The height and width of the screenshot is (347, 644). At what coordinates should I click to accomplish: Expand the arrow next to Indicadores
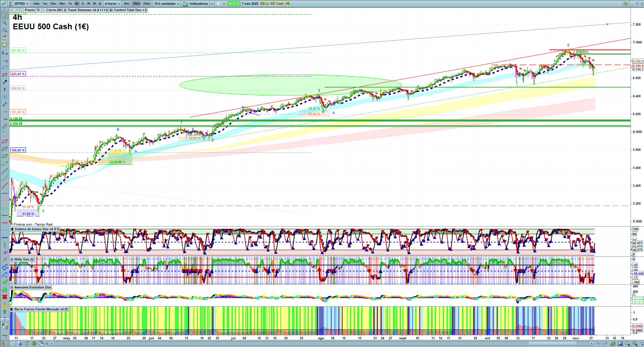(211, 4)
